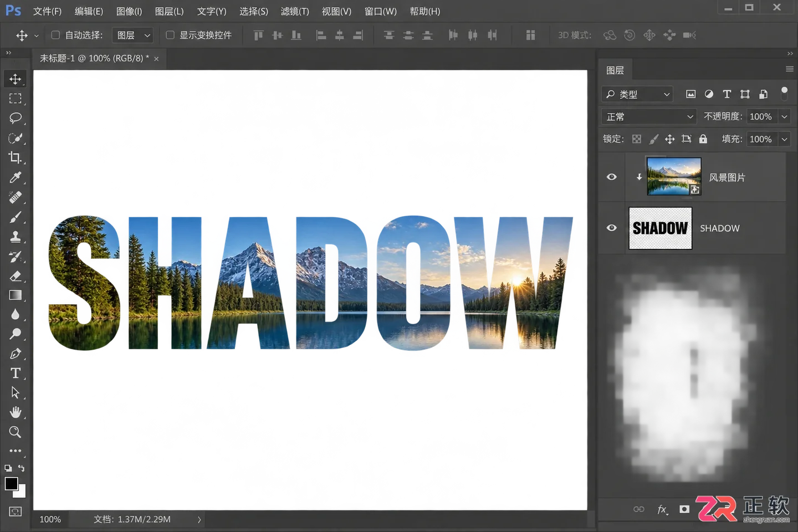Image resolution: width=798 pixels, height=532 pixels.
Task: Open the 类型 layer filter dropdown
Action: (637, 94)
